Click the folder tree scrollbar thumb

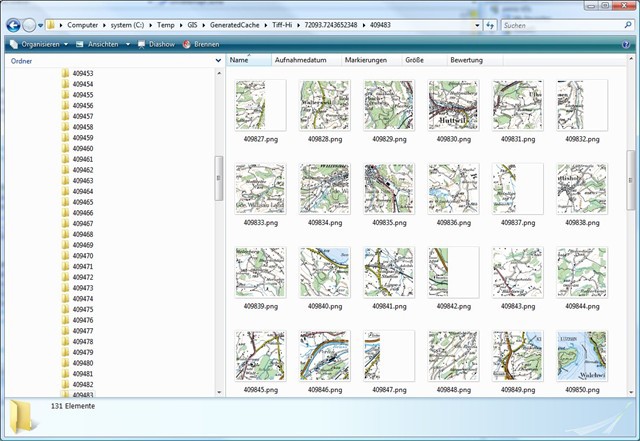tap(219, 178)
